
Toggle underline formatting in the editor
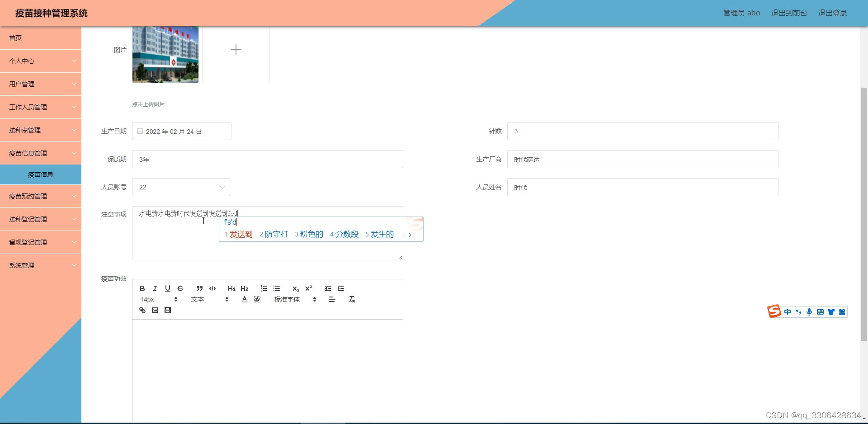point(168,288)
